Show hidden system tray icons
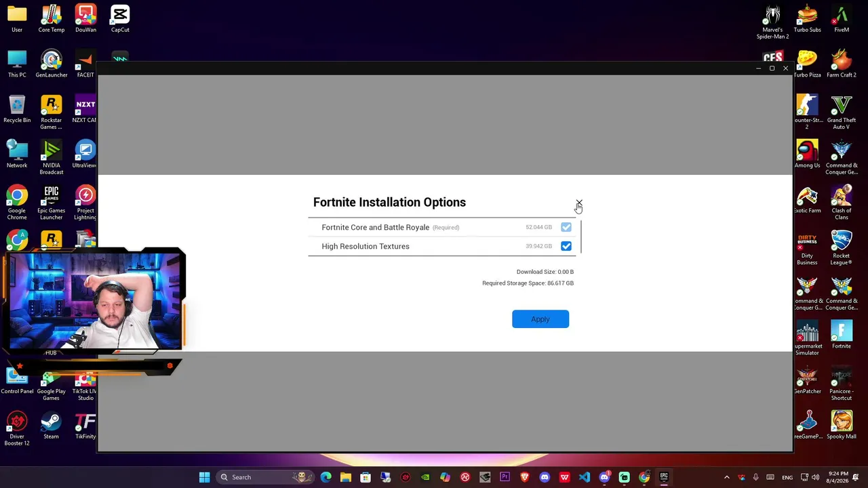This screenshot has width=868, height=488. 727,477
